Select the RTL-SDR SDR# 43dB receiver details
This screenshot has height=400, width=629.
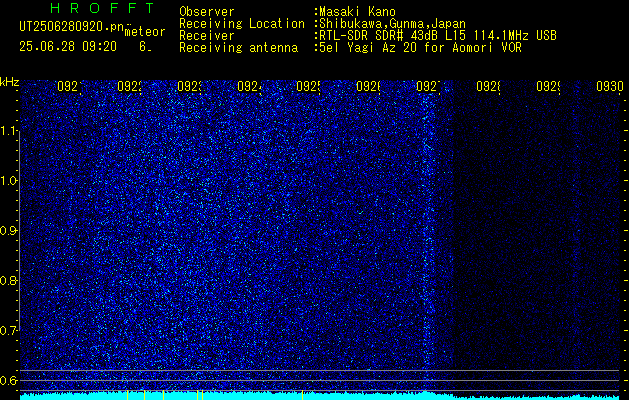pos(436,36)
